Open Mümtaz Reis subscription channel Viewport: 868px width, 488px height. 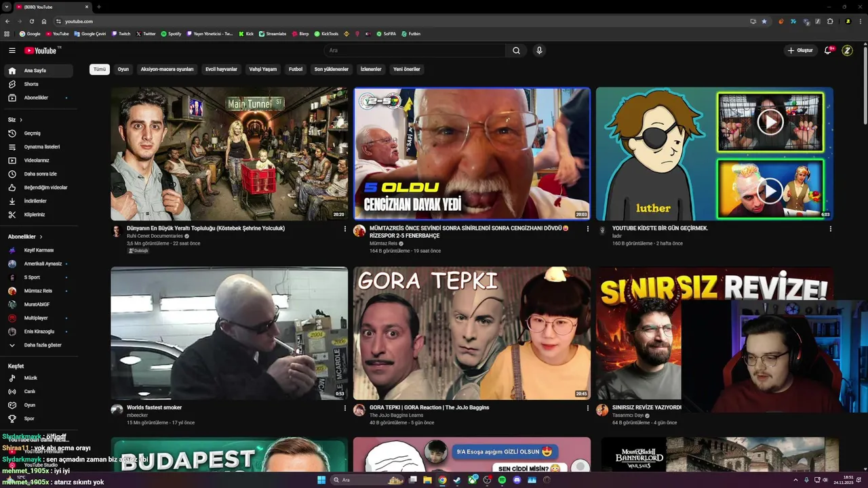click(x=38, y=291)
